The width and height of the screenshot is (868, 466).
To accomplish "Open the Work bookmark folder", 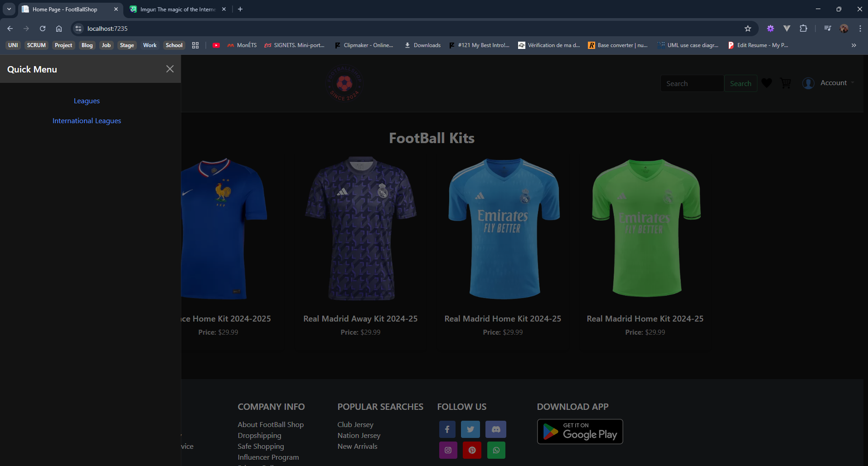I will point(150,45).
